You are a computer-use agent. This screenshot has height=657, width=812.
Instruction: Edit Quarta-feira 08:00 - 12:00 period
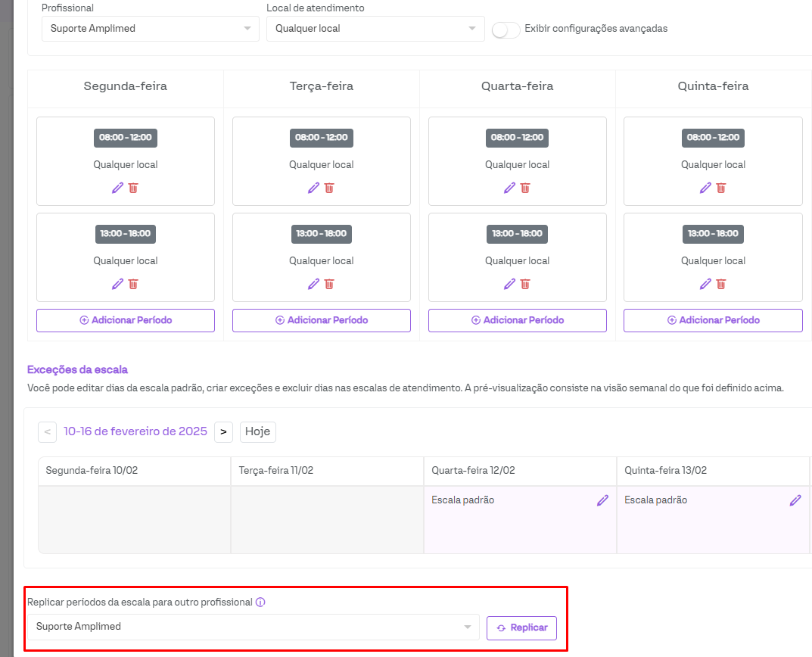pos(509,188)
